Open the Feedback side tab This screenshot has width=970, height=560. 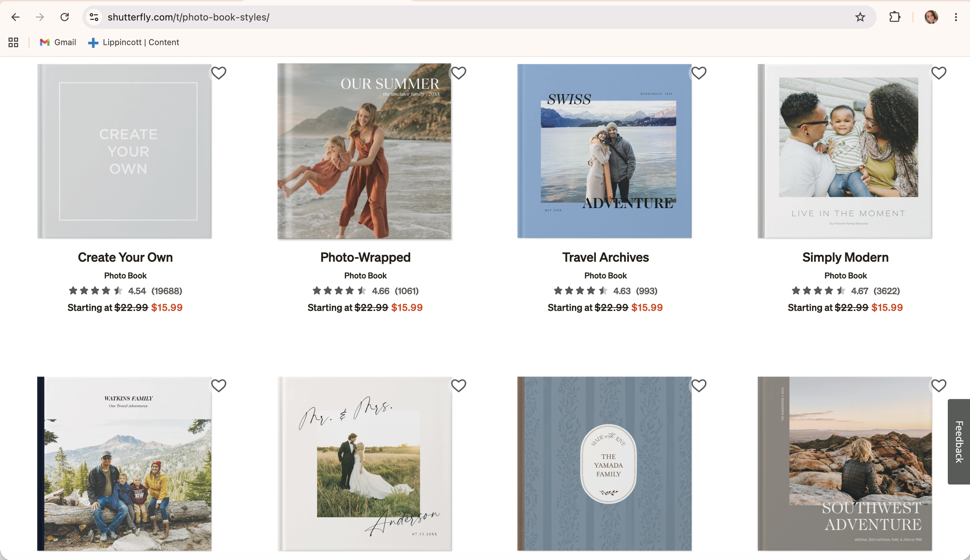[959, 442]
